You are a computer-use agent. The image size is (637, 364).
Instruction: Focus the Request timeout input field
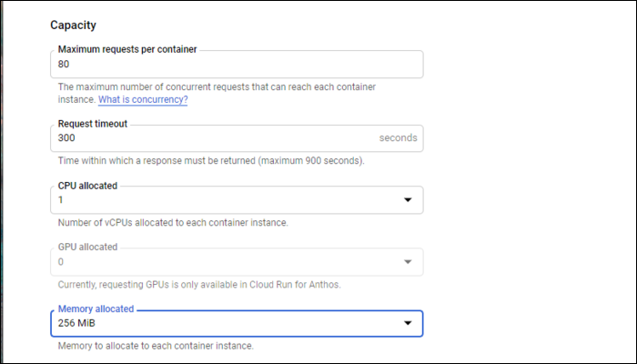(209, 138)
